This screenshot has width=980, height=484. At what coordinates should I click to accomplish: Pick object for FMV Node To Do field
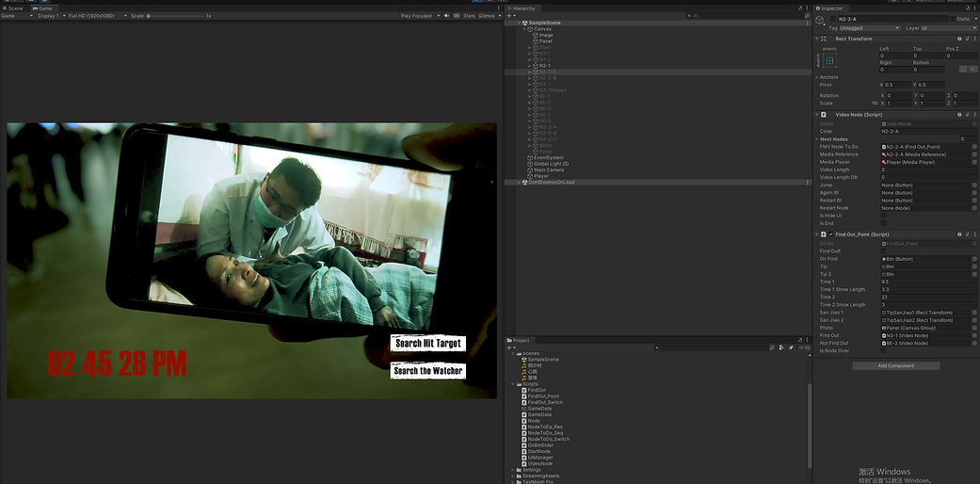click(x=974, y=147)
